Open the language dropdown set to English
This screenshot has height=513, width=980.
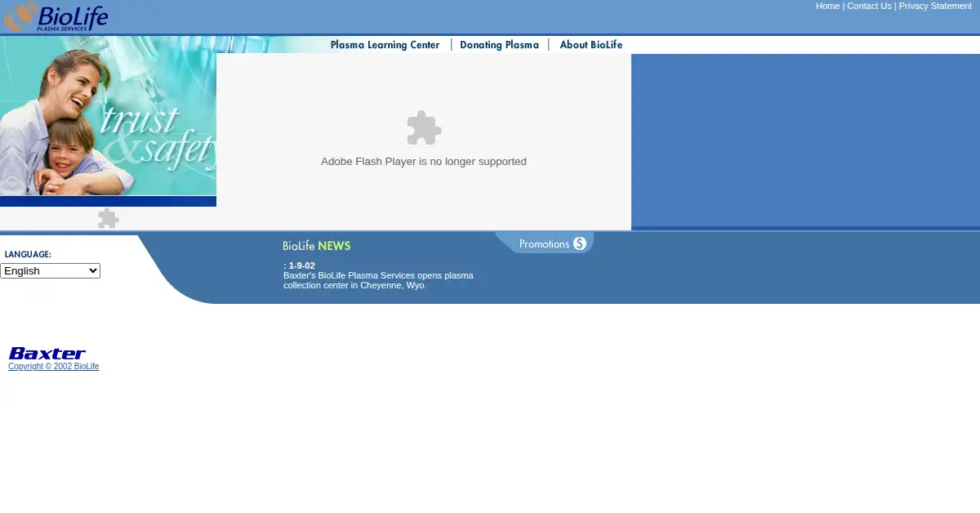point(50,270)
